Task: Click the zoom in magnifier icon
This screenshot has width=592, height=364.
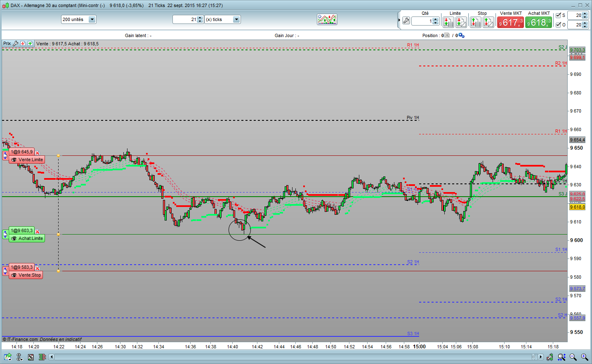Action: pyautogui.click(x=585, y=357)
